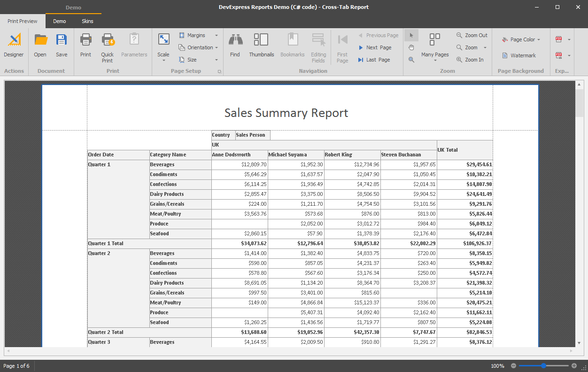
Task: Select the magnifier zoom tool
Action: click(411, 60)
